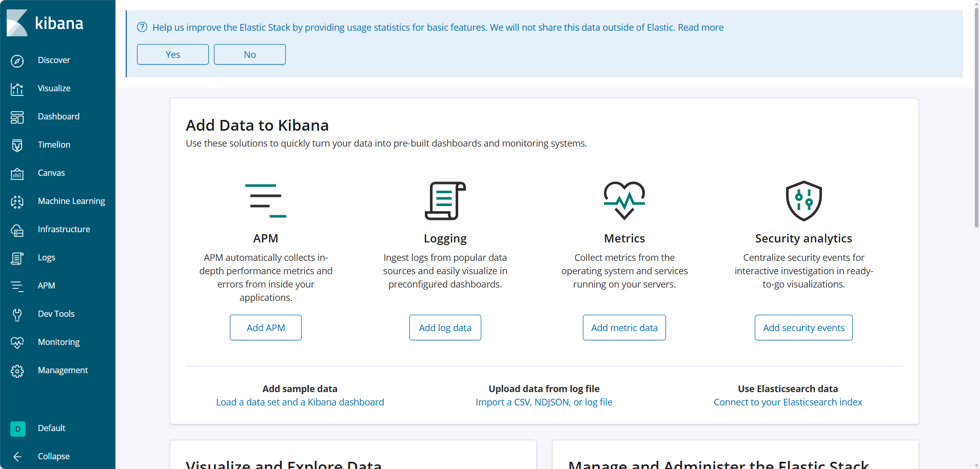Select Canvas in the sidebar menu
980x469 pixels.
pos(51,173)
